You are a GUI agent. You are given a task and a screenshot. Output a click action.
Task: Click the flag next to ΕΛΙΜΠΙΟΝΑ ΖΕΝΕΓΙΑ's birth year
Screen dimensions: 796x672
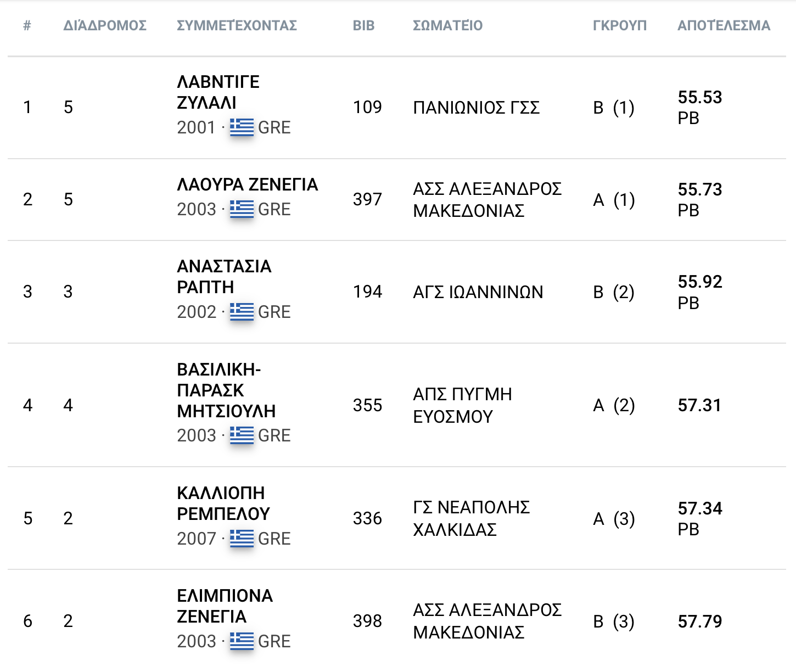242,641
